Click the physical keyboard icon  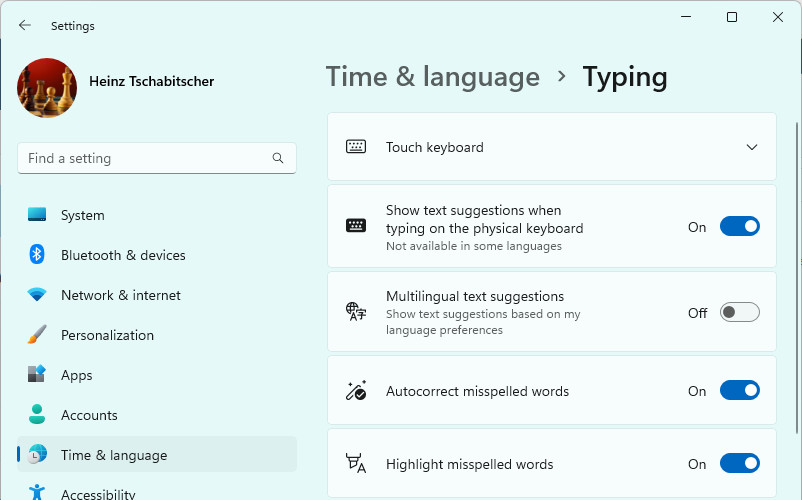(x=356, y=225)
